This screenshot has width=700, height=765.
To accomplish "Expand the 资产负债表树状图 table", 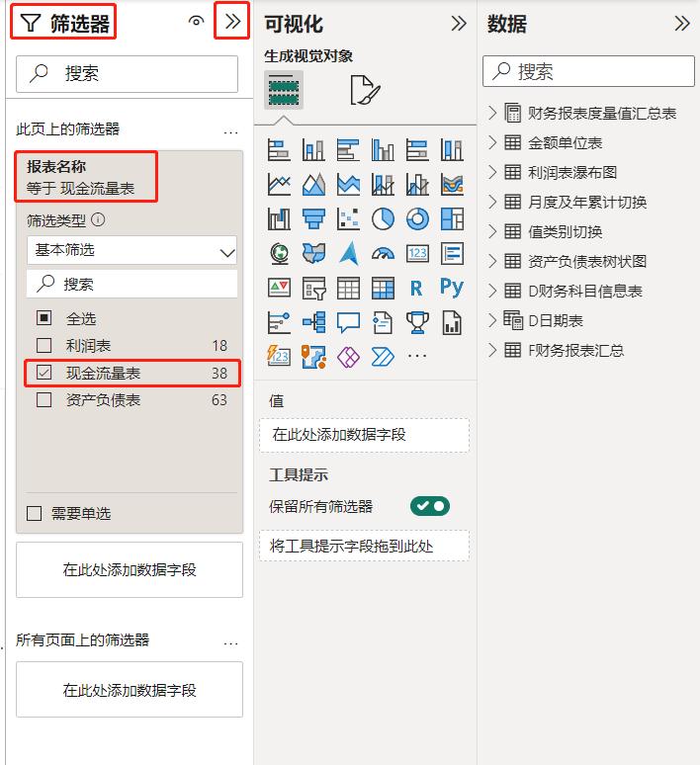I will (492, 261).
